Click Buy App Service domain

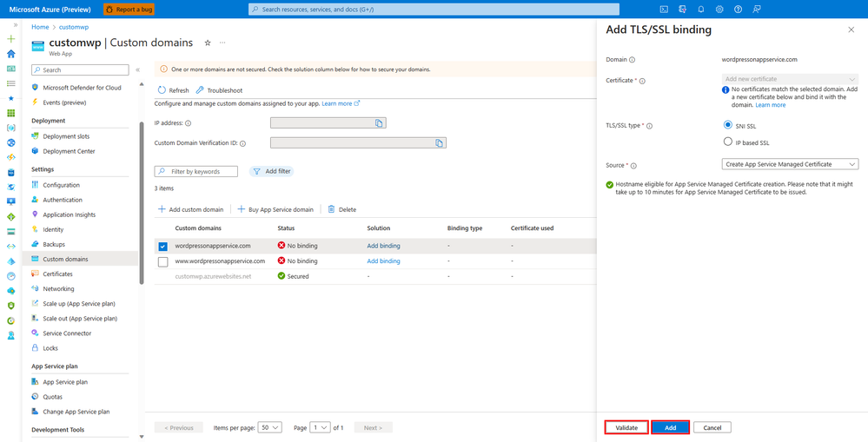click(x=275, y=209)
